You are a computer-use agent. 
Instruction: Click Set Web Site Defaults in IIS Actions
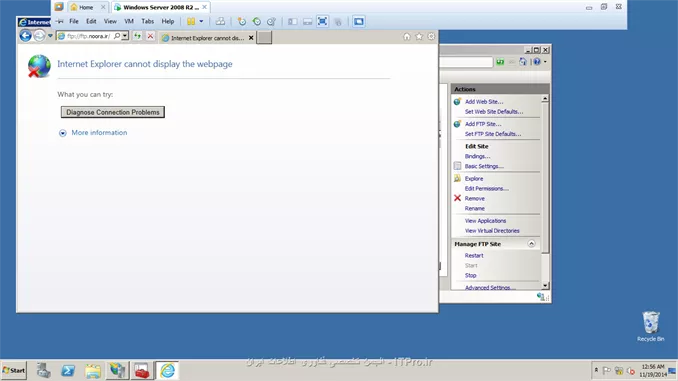click(x=494, y=112)
